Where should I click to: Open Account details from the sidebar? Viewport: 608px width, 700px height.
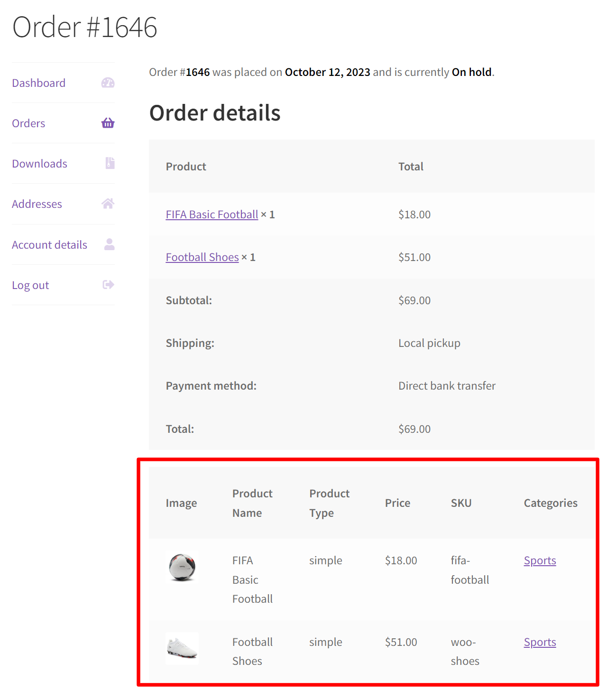49,244
